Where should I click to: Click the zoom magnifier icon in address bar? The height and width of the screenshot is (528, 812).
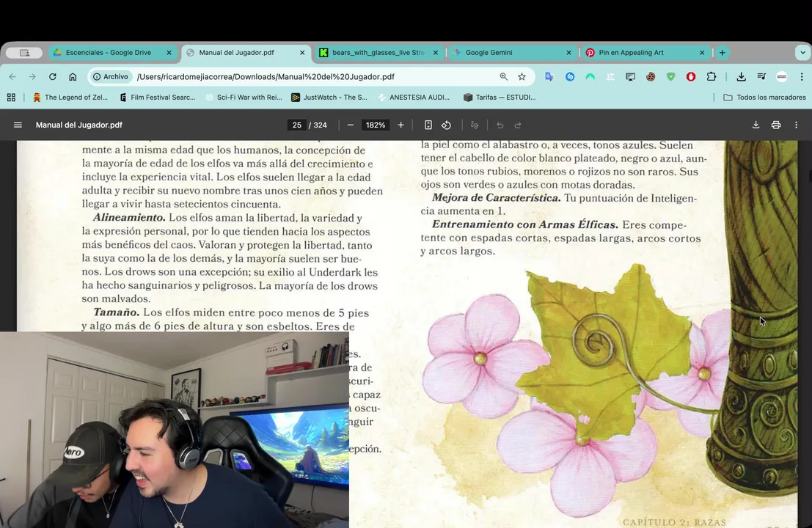[x=503, y=76]
